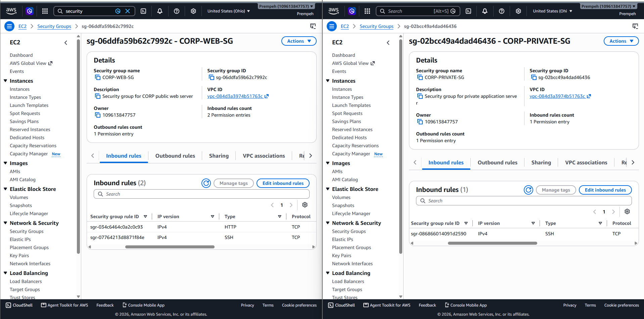Screen dimensions: 644x319
Task: Collapse Elastic Block Store section in right sidebar
Action: click(x=328, y=189)
